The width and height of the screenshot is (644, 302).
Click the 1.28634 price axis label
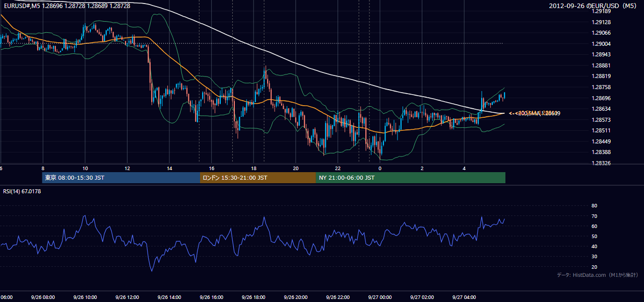(x=601, y=109)
